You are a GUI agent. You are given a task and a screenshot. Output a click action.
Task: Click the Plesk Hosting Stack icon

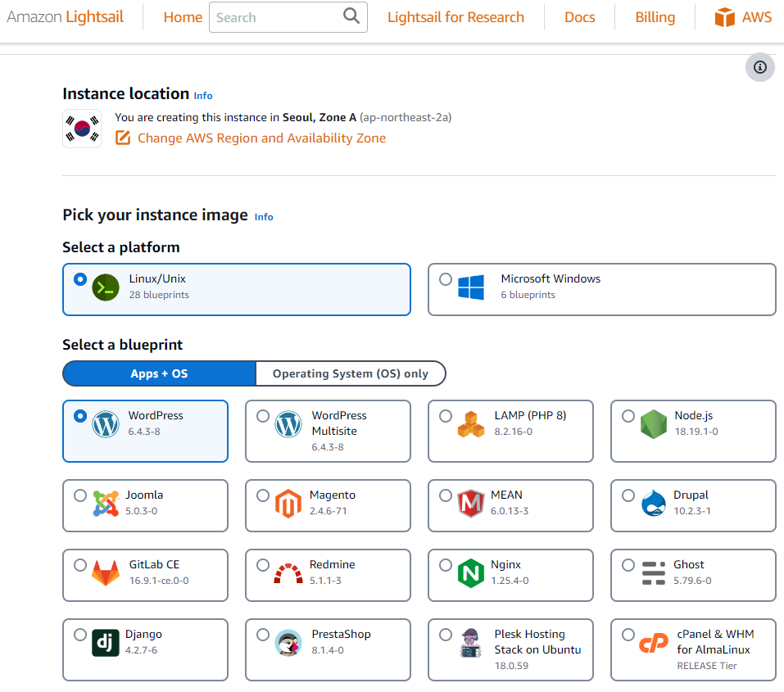click(x=470, y=643)
